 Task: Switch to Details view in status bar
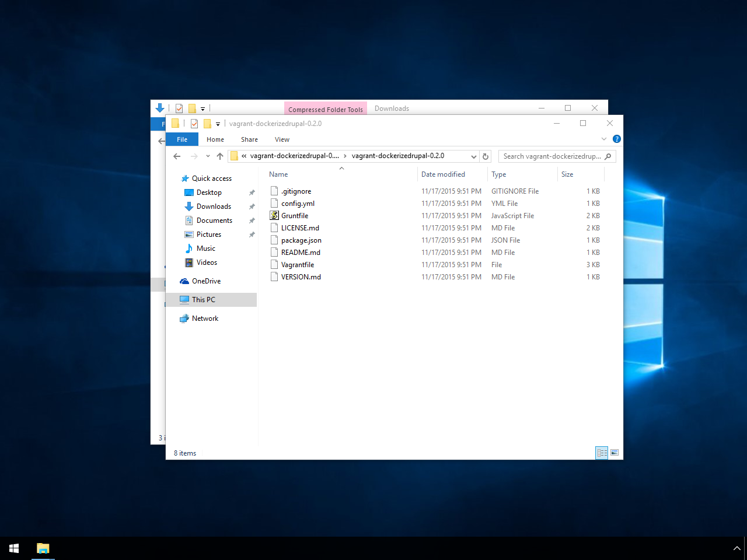click(x=602, y=453)
